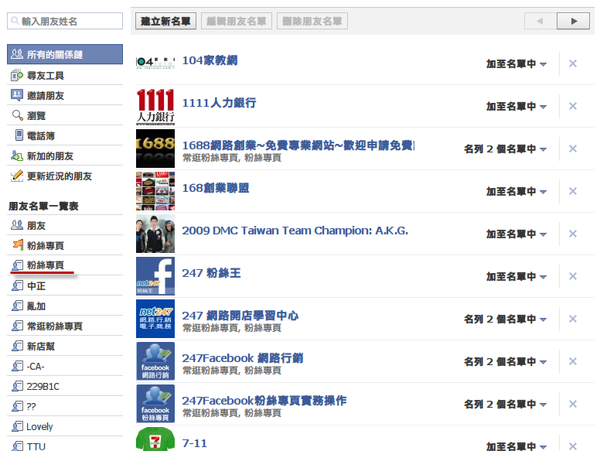
Task: Open 電話簿 in the sidebar
Action: point(65,136)
